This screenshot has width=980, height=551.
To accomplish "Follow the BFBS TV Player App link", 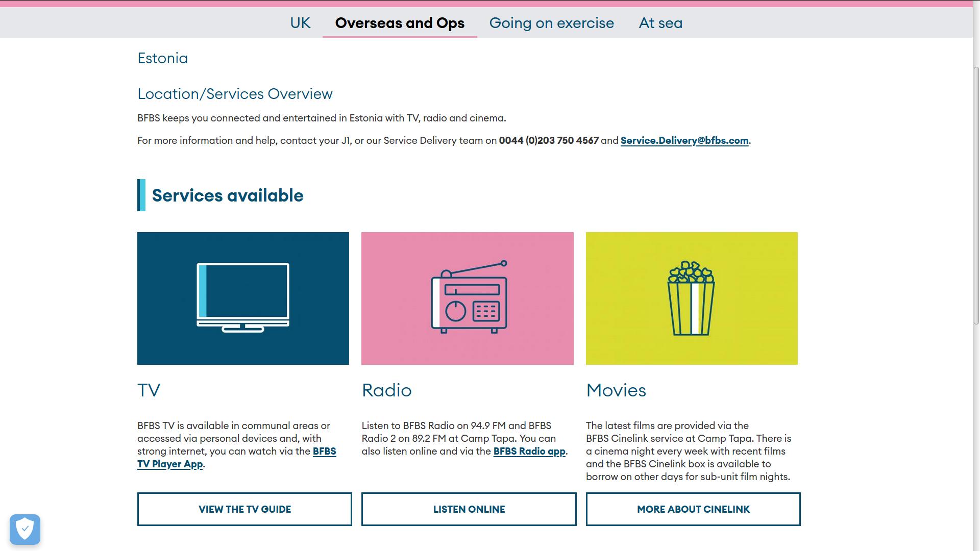I will click(x=170, y=464).
